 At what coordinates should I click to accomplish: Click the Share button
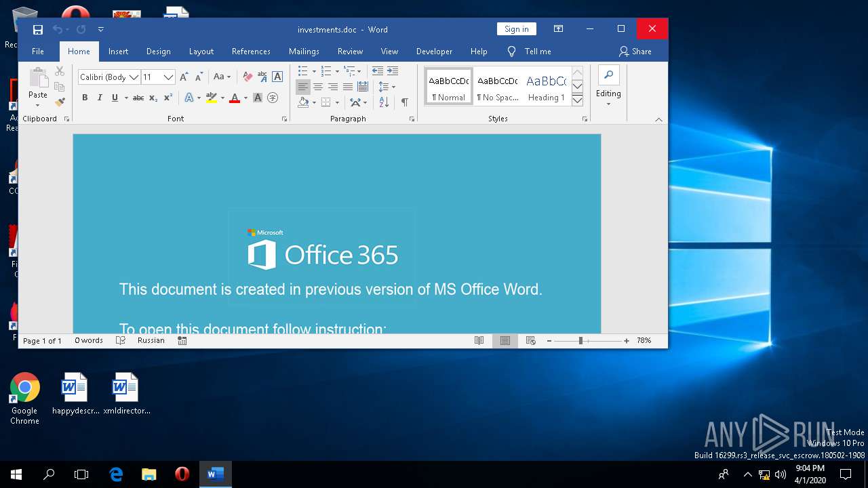point(635,52)
